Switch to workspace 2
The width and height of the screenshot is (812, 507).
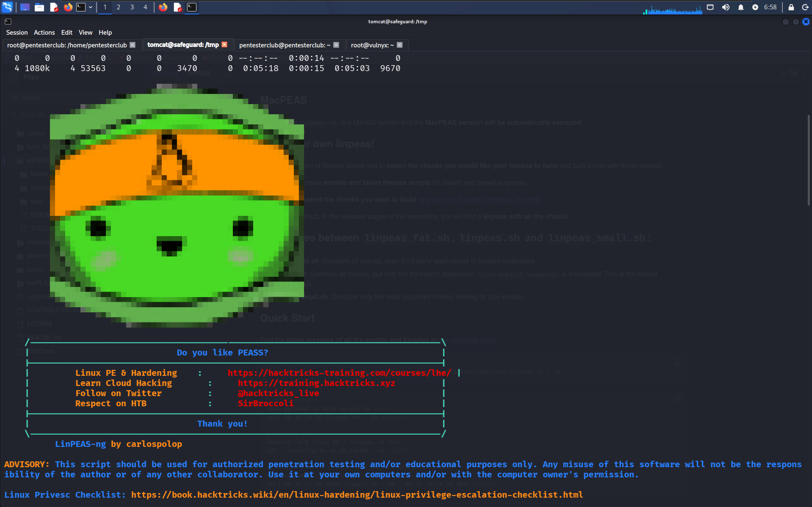[119, 7]
